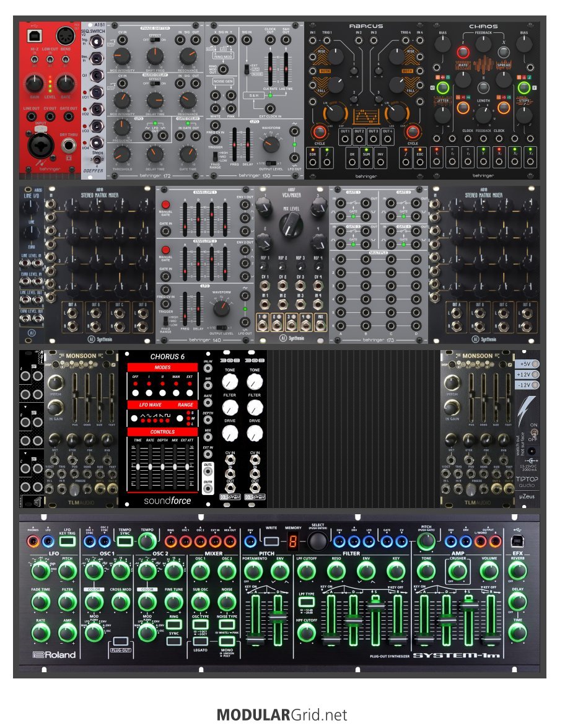Flip the LOW CUT switch
The height and width of the screenshot is (728, 565).
click(50, 60)
